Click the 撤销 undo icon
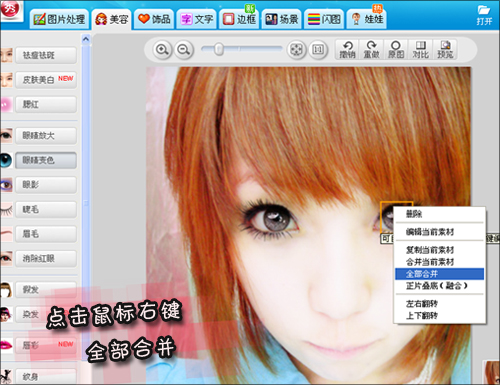500x385 pixels. click(347, 50)
